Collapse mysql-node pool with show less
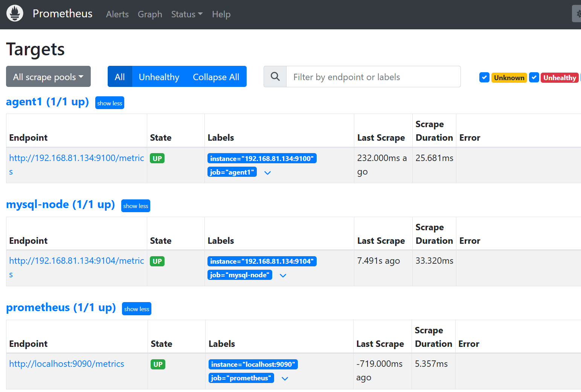The width and height of the screenshot is (581, 392). click(x=136, y=206)
